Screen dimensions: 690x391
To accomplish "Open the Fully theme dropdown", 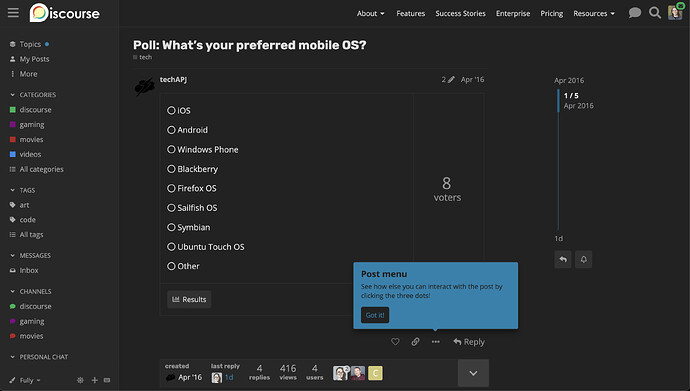I will click(26, 380).
